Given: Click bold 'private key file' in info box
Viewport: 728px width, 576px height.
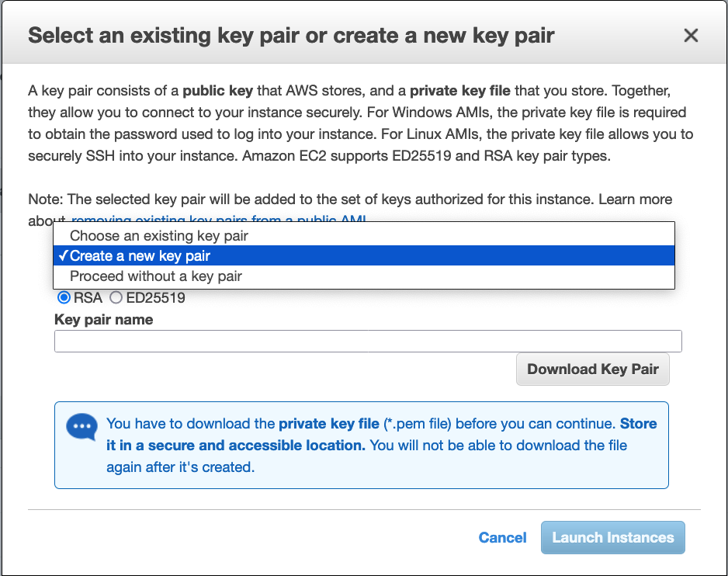Looking at the screenshot, I should click(x=328, y=424).
